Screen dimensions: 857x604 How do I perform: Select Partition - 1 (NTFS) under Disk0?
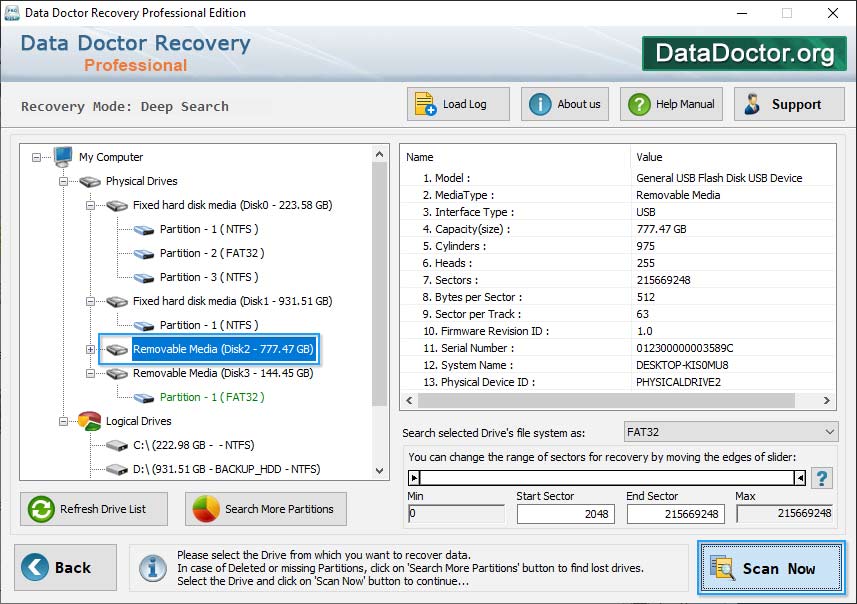click(x=209, y=229)
